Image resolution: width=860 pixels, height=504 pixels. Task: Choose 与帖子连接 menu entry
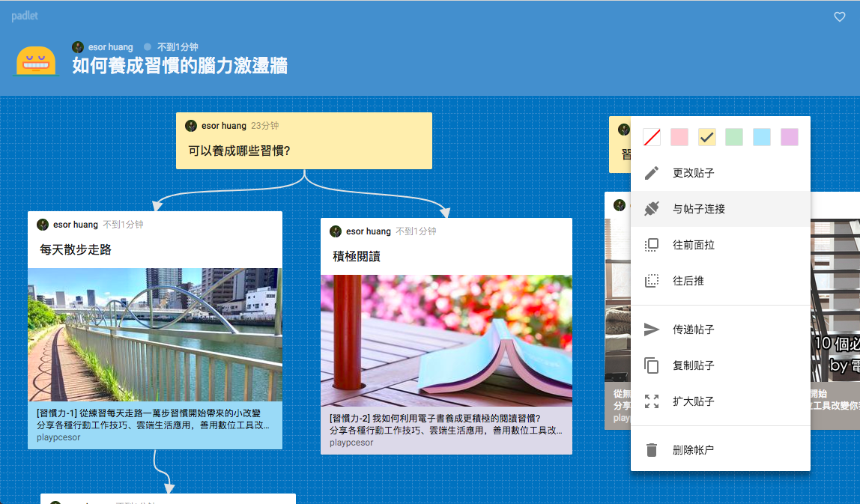coord(720,209)
